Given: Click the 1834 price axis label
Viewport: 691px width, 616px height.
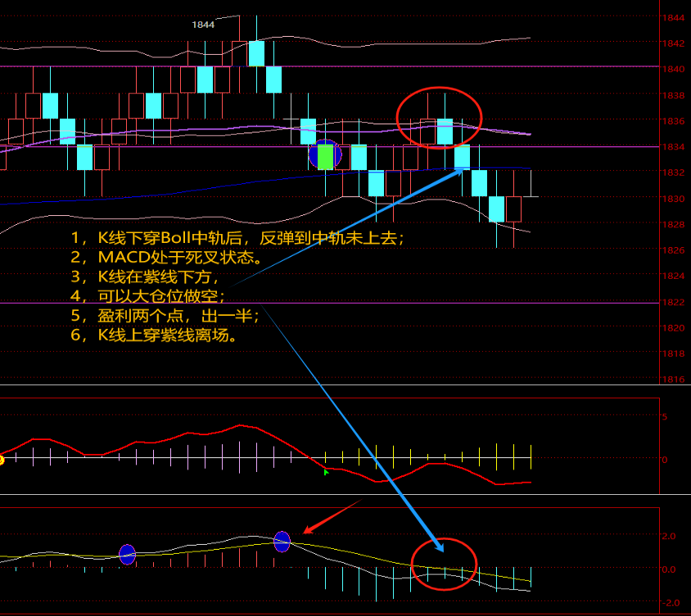Looking at the screenshot, I should click(x=673, y=147).
